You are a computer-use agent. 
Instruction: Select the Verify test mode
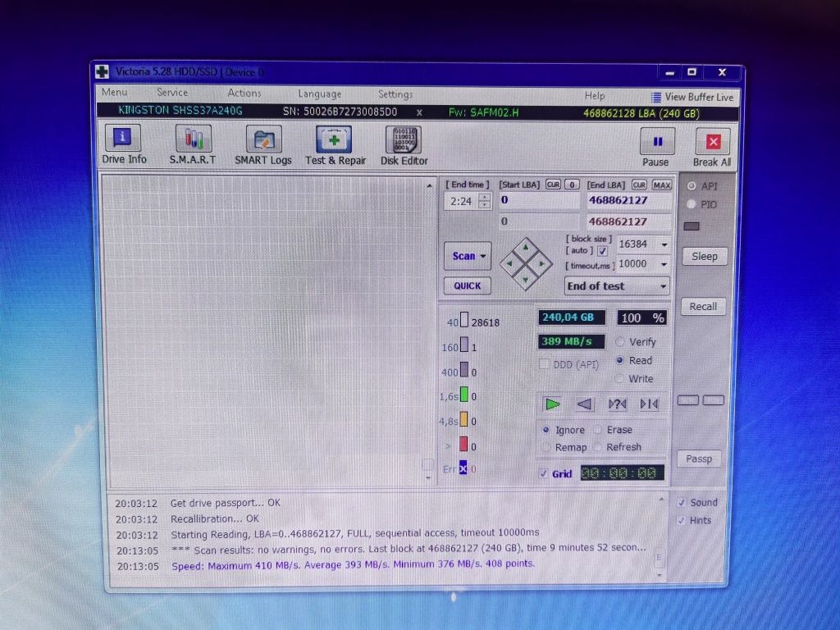pos(620,341)
